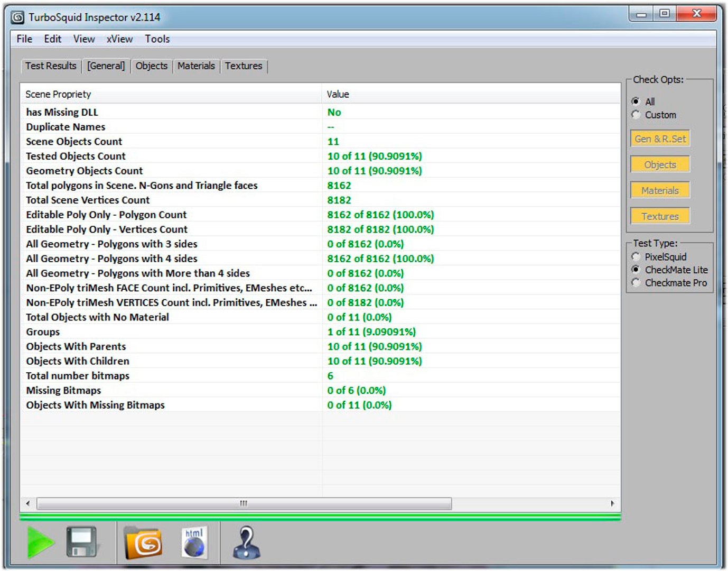Click the scrollbar right arrow
The width and height of the screenshot is (728, 571).
point(612,503)
